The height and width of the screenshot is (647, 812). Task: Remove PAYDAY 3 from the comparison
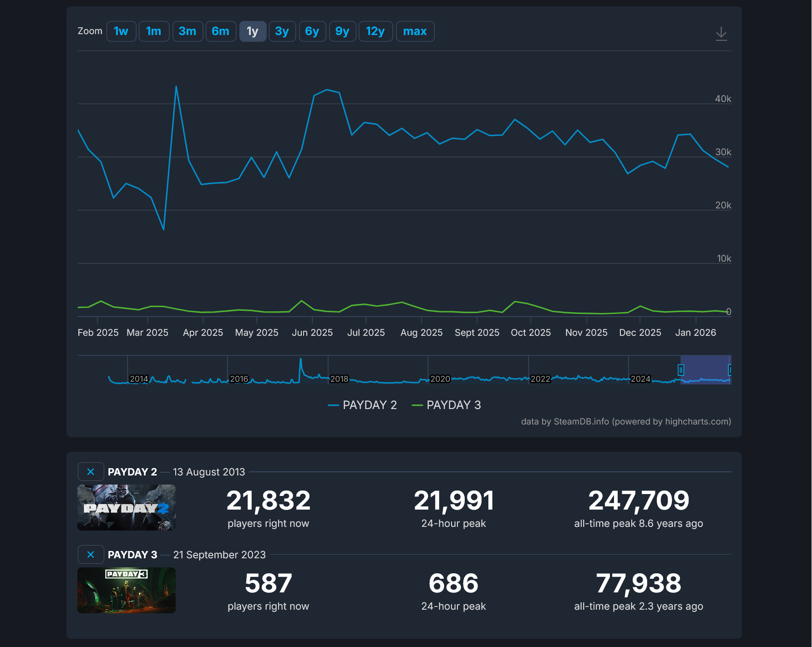(91, 555)
